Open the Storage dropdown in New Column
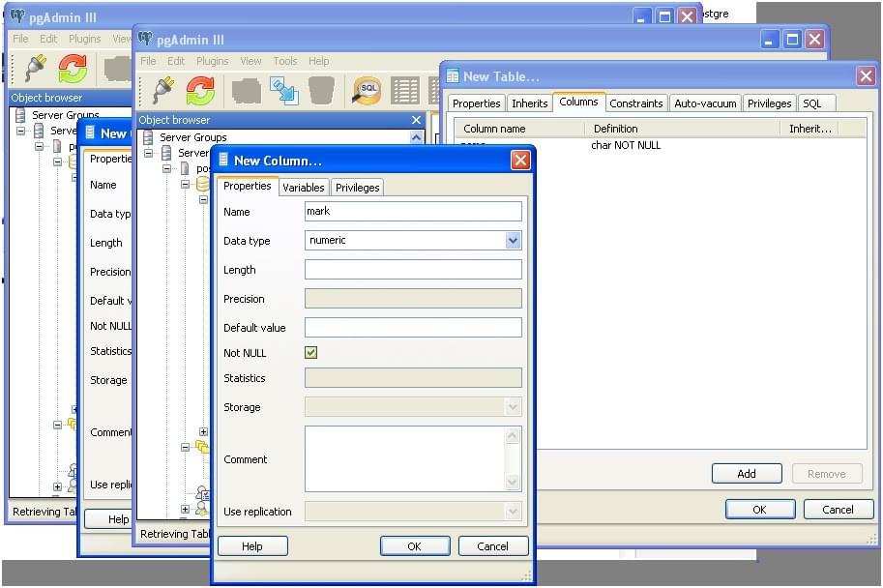The width and height of the screenshot is (883, 588). pyautogui.click(x=513, y=406)
